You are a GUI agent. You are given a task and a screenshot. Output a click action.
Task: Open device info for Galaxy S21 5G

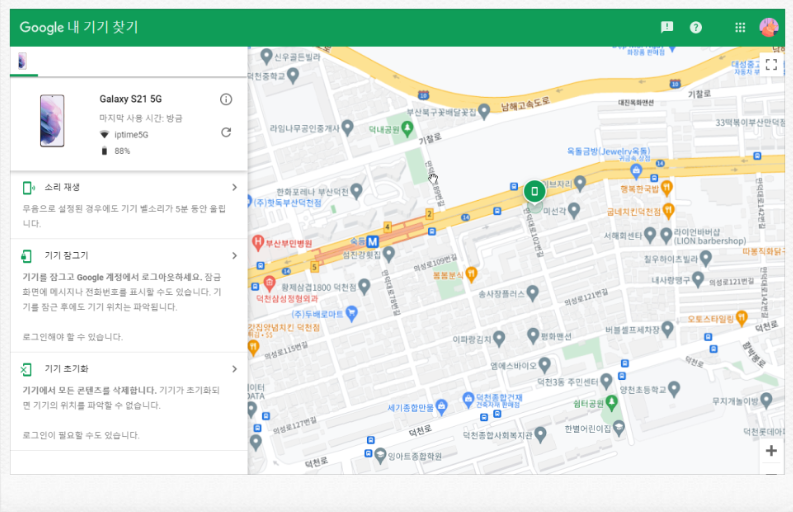226,99
